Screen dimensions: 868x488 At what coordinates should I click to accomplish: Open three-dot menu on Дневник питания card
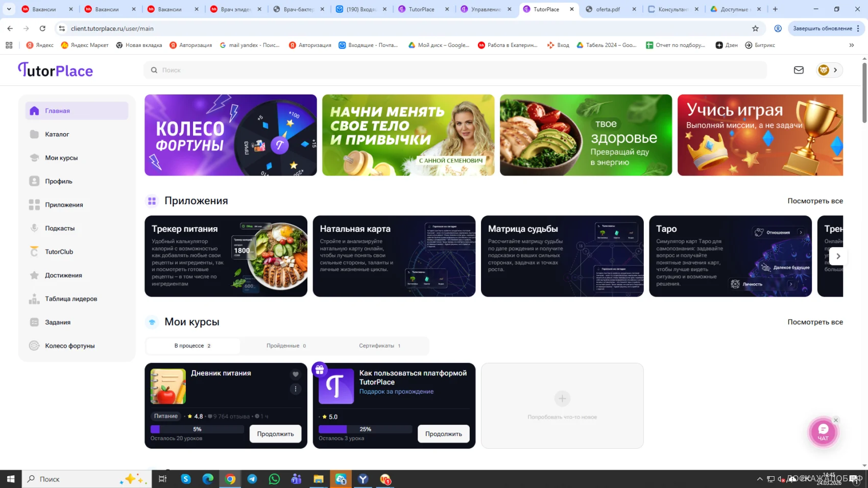point(295,389)
